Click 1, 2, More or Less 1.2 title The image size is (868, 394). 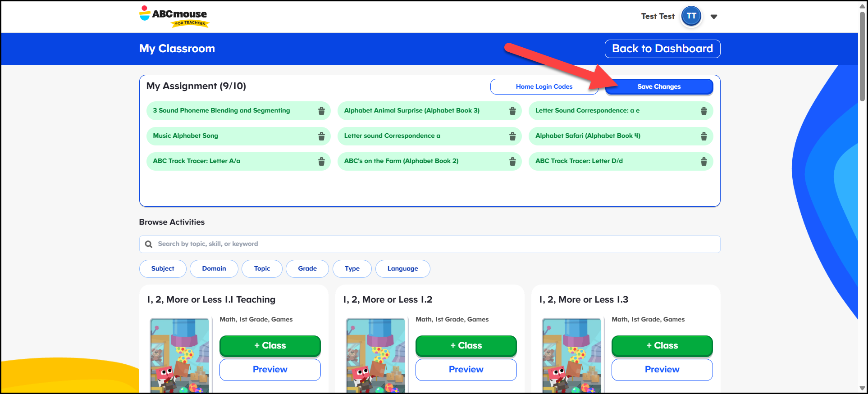tap(388, 300)
